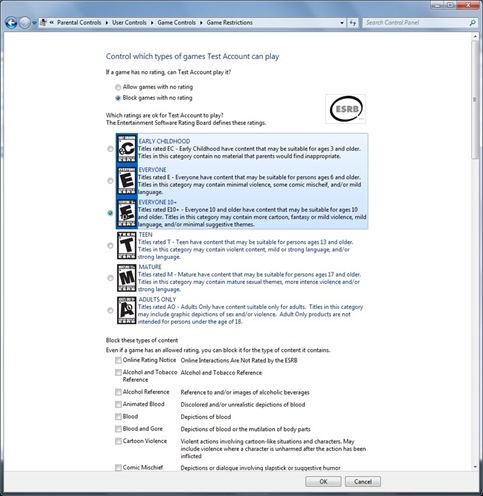Click the Cancel button

coord(363,482)
